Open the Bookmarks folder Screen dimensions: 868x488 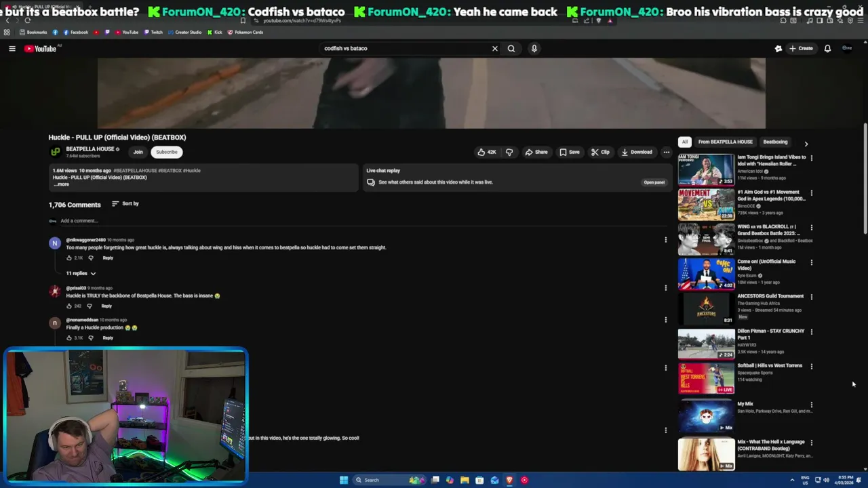[x=35, y=32]
